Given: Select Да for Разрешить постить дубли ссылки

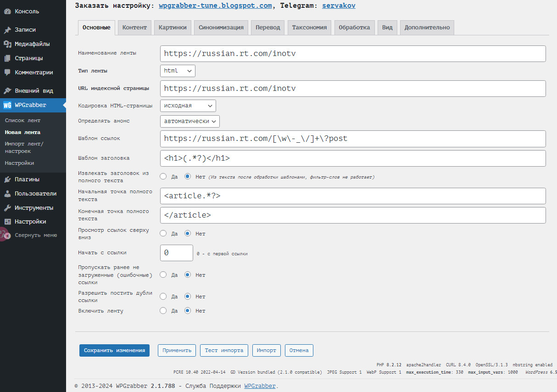Looking at the screenshot, I should click(x=163, y=297).
